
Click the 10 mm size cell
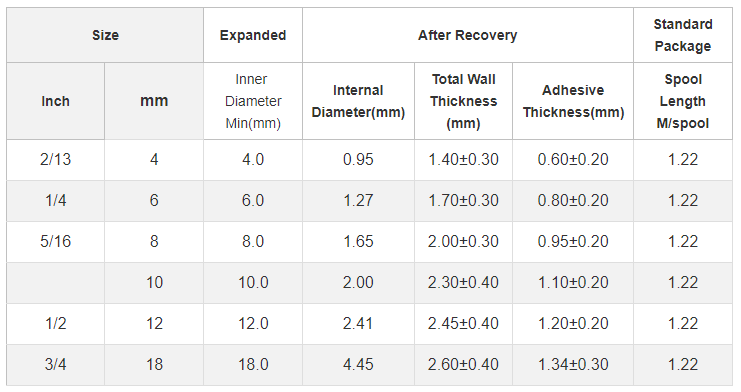(154, 283)
